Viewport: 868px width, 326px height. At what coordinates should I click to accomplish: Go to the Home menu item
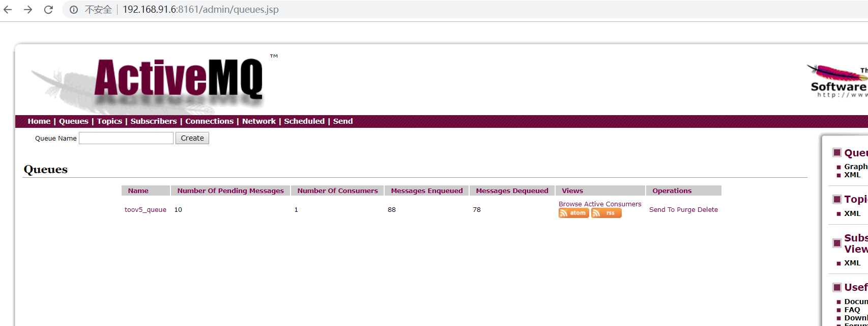[39, 121]
